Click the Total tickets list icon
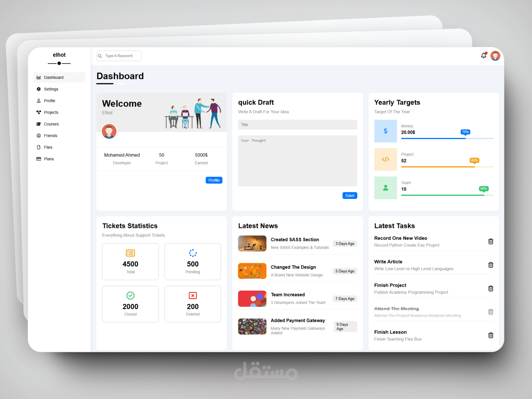 pos(130,253)
